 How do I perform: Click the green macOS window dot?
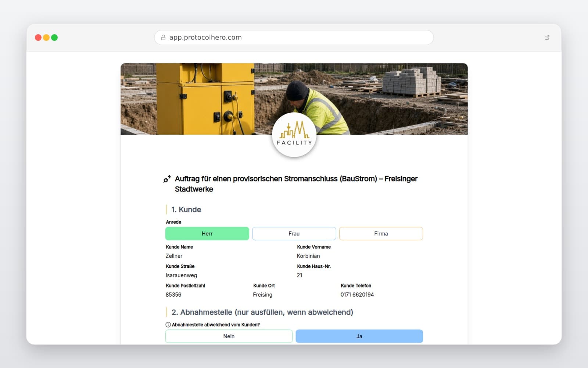54,38
